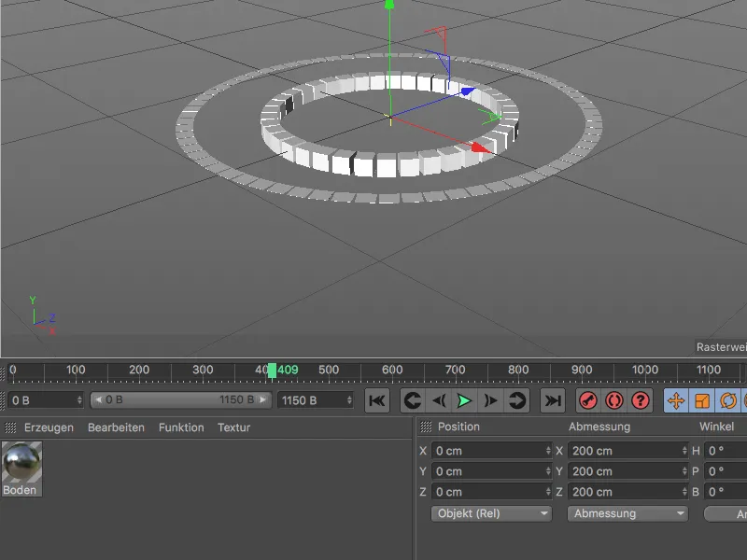Open the Objekt (Rel) dropdown

click(491, 514)
